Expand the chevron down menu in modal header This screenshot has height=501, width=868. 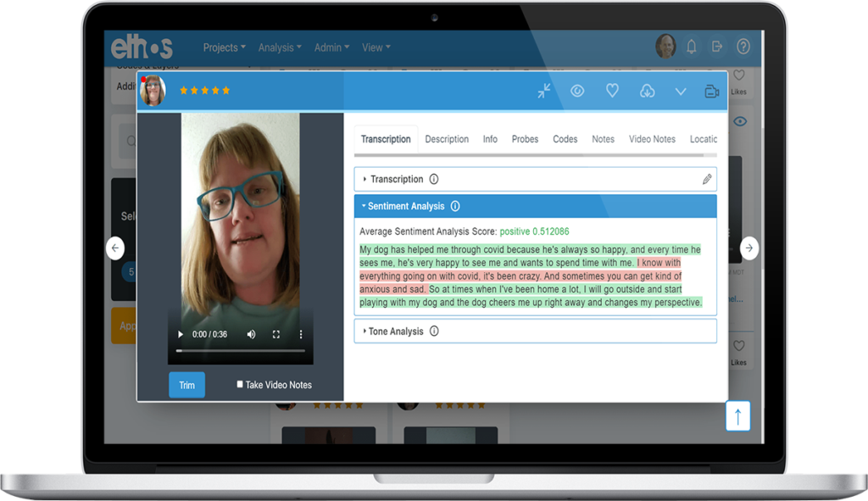[681, 92]
